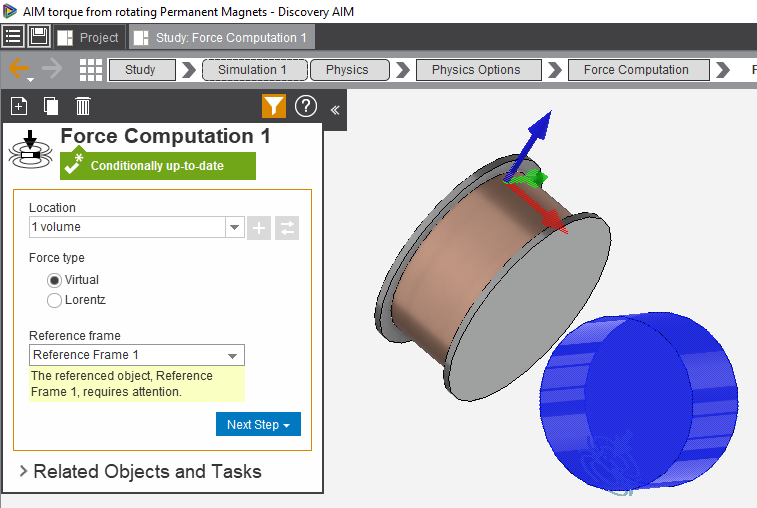This screenshot has height=508, width=757.
Task: Click Force Computation breadcrumb step
Action: tap(639, 70)
